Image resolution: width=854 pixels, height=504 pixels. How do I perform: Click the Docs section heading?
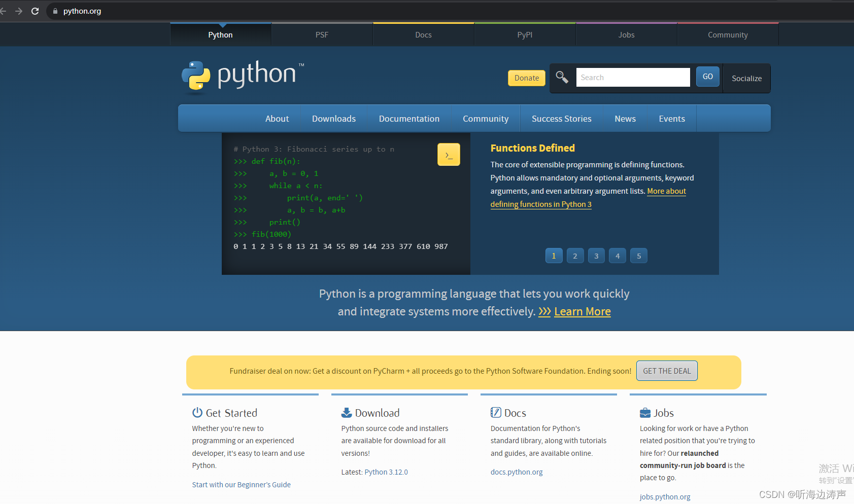pos(515,413)
